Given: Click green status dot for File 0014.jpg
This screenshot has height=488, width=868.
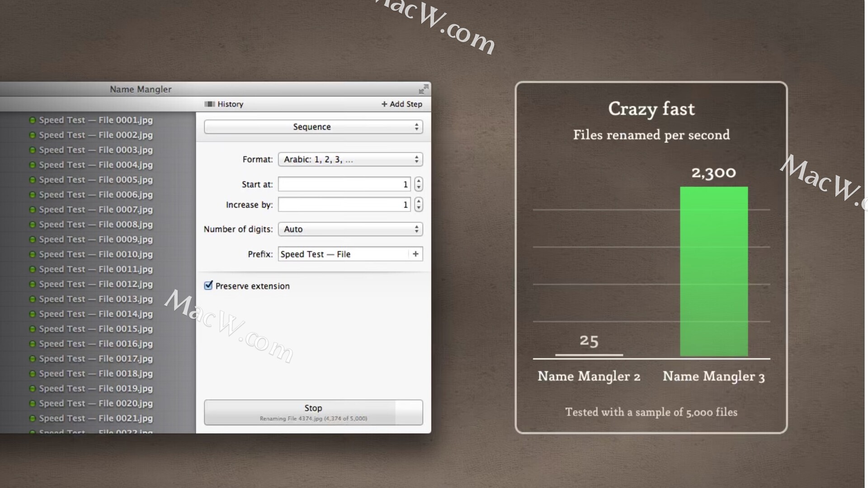Looking at the screenshot, I should [33, 314].
